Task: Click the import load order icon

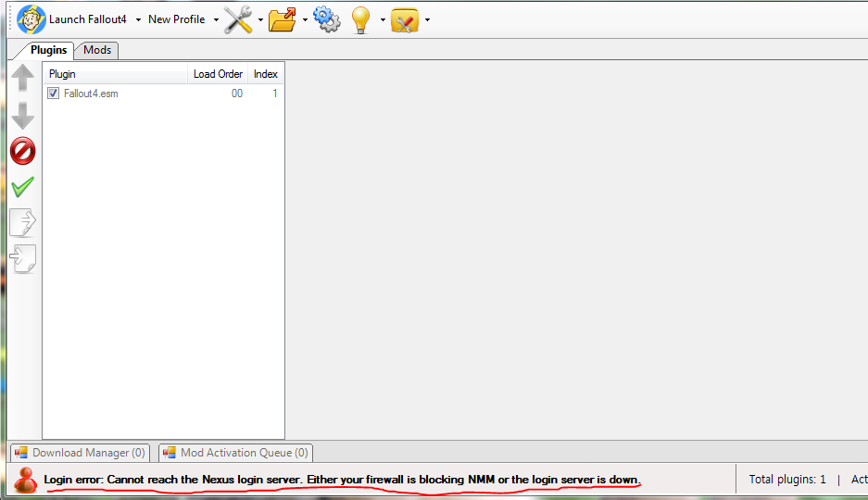Action: tap(22, 258)
